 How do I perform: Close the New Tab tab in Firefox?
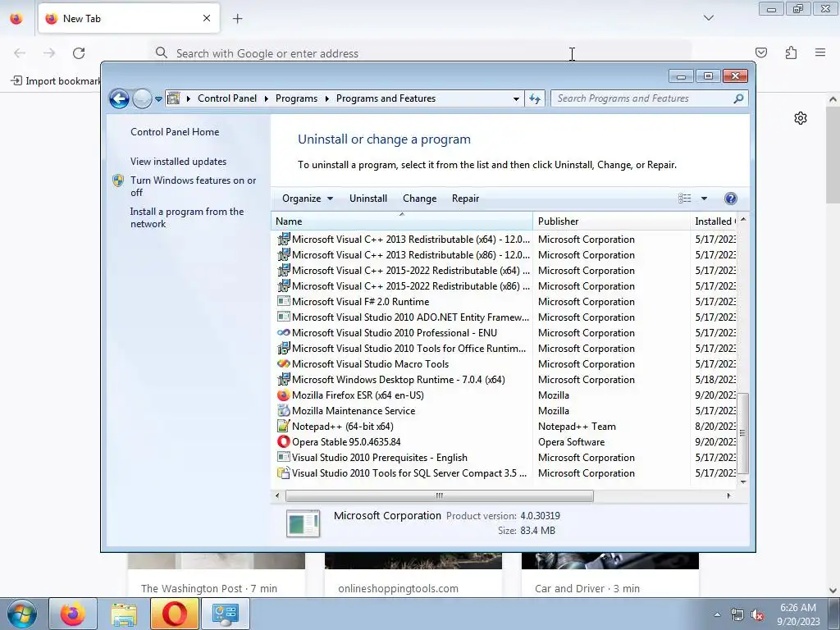(x=207, y=18)
